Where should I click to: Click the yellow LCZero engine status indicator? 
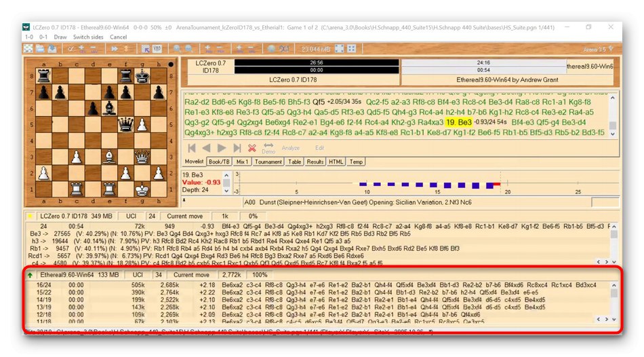tap(30, 216)
